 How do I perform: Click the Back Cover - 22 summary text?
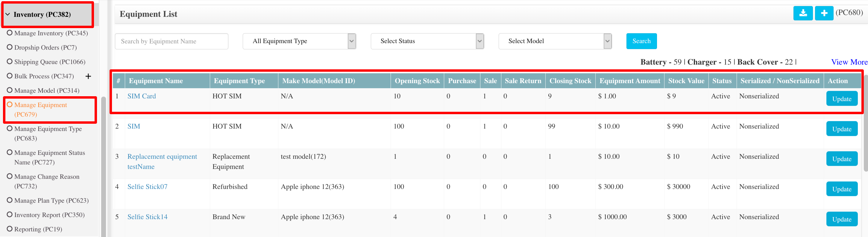[x=765, y=62]
